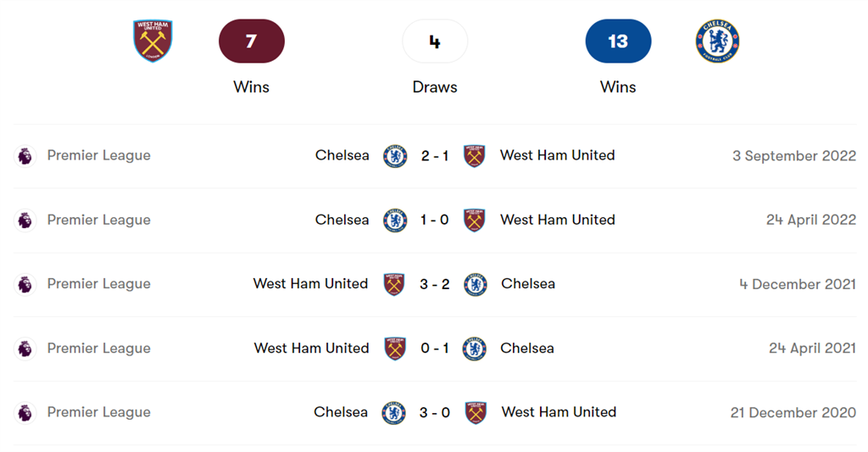Click West Ham United in 24 April 2022 row

click(557, 220)
